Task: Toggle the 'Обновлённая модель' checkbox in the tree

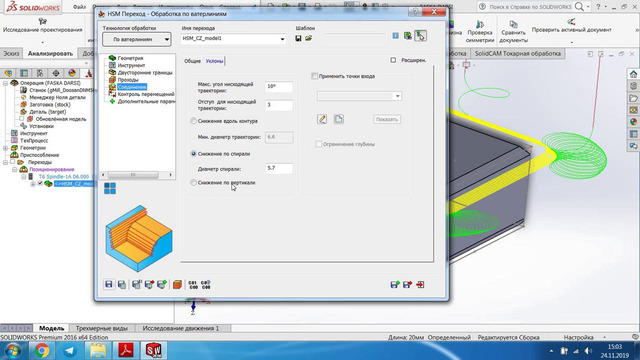Action: point(22,119)
